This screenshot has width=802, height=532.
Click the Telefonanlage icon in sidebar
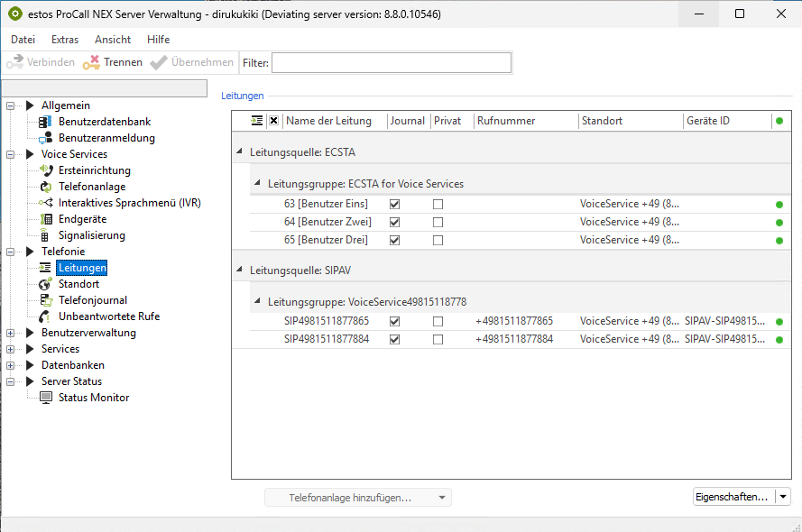pos(46,187)
